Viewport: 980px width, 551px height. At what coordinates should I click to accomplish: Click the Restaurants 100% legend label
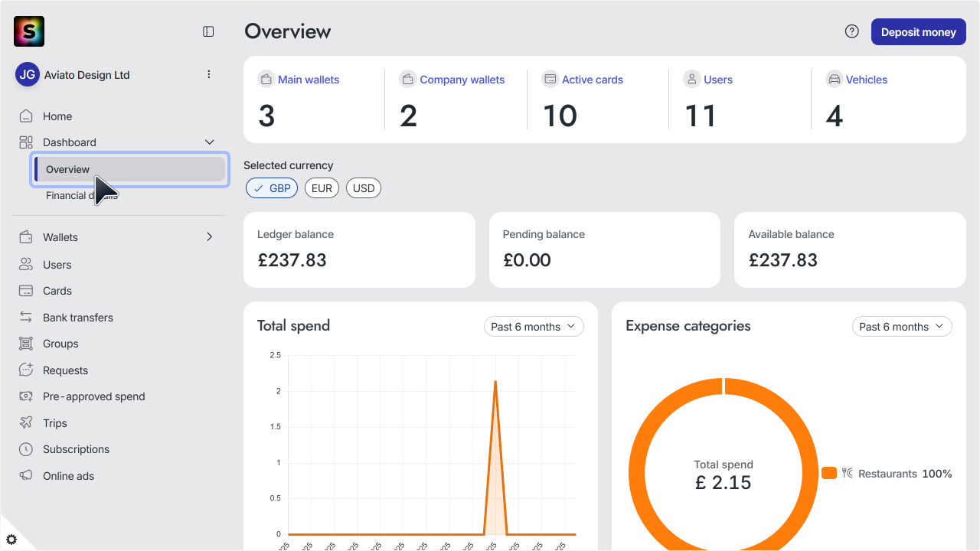(905, 474)
